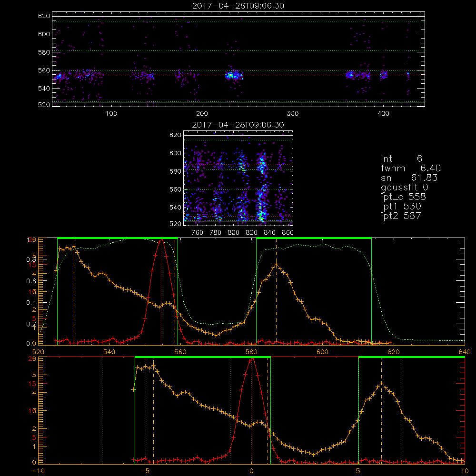Click the middle image y-axis label 600
This screenshot has width=476, height=476.
(x=175, y=153)
